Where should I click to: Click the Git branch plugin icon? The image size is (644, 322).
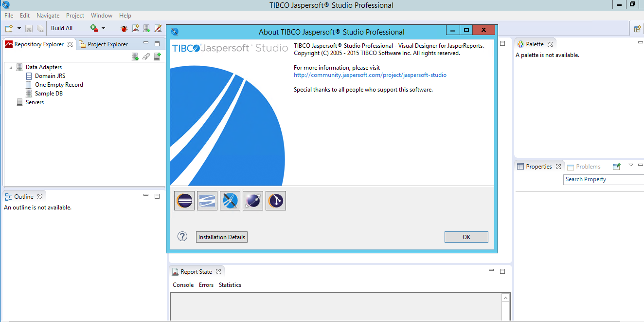(x=276, y=201)
